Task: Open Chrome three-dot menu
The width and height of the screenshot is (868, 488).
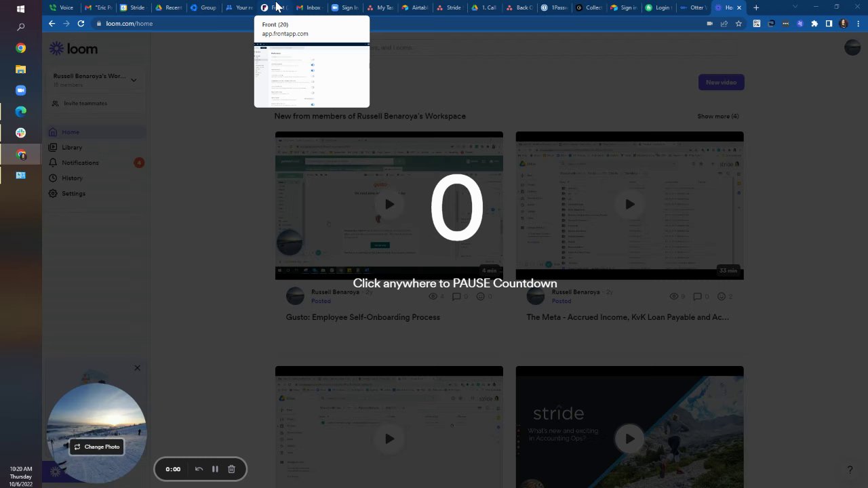Action: (x=856, y=23)
